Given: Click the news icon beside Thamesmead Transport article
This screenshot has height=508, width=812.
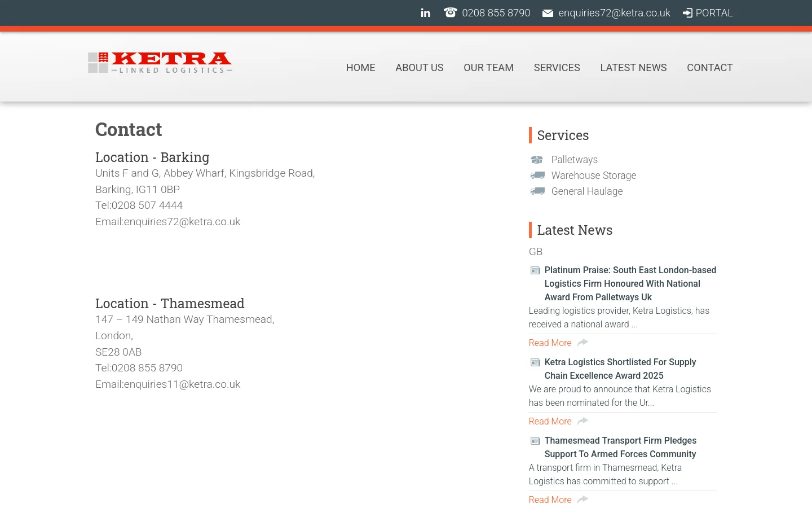Looking at the screenshot, I should pos(535,441).
